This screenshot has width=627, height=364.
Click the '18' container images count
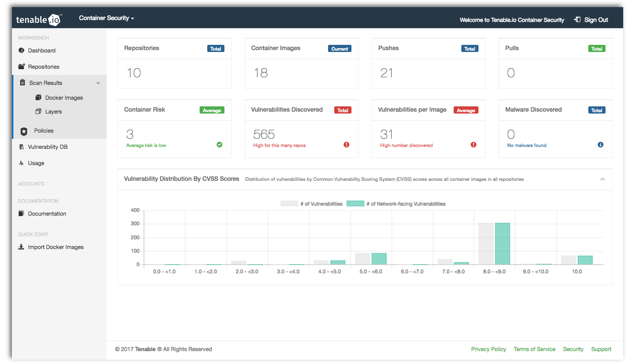coord(261,73)
